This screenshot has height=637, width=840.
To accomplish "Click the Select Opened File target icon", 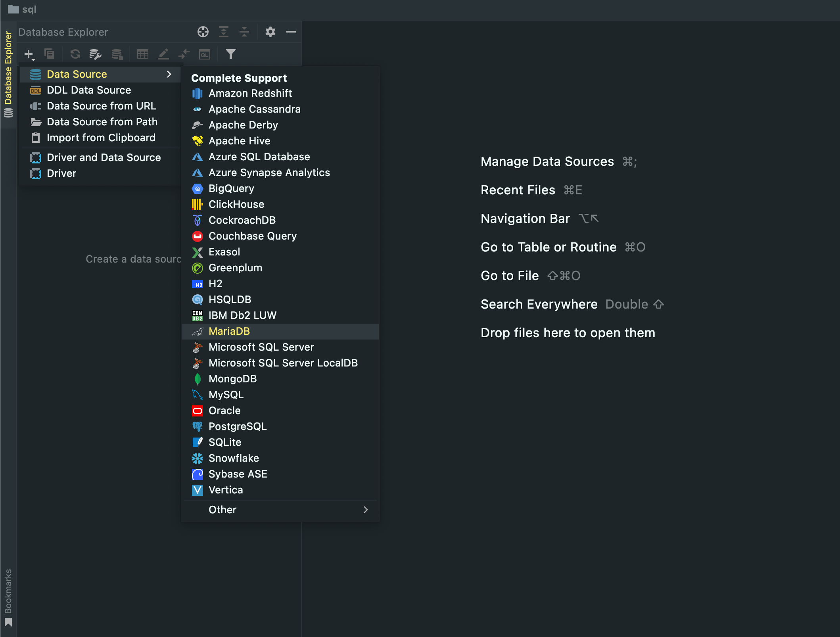I will 203,32.
